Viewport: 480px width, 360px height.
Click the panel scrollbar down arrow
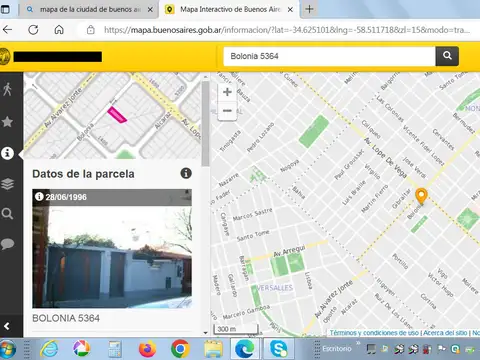(x=205, y=333)
